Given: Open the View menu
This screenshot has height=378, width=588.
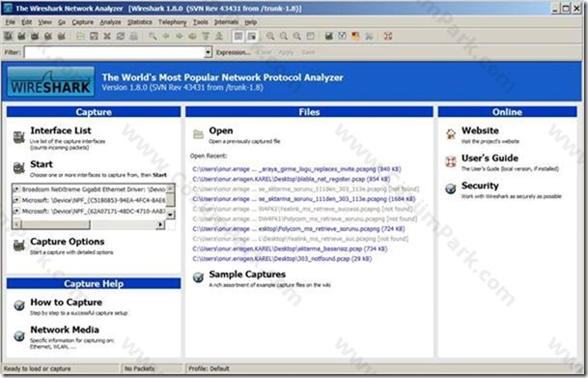Looking at the screenshot, I should pyautogui.click(x=45, y=22).
